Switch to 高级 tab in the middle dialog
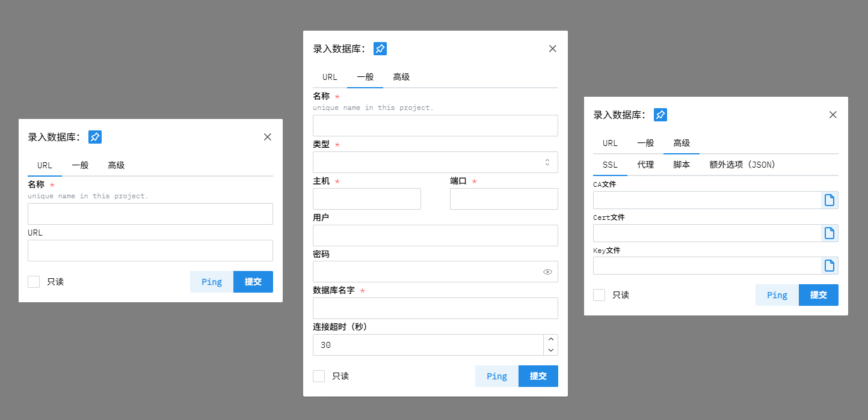 (401, 77)
